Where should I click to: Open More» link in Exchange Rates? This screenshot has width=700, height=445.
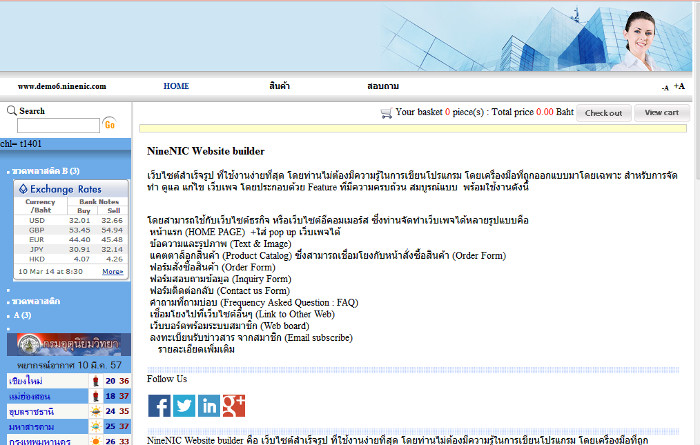(x=112, y=271)
